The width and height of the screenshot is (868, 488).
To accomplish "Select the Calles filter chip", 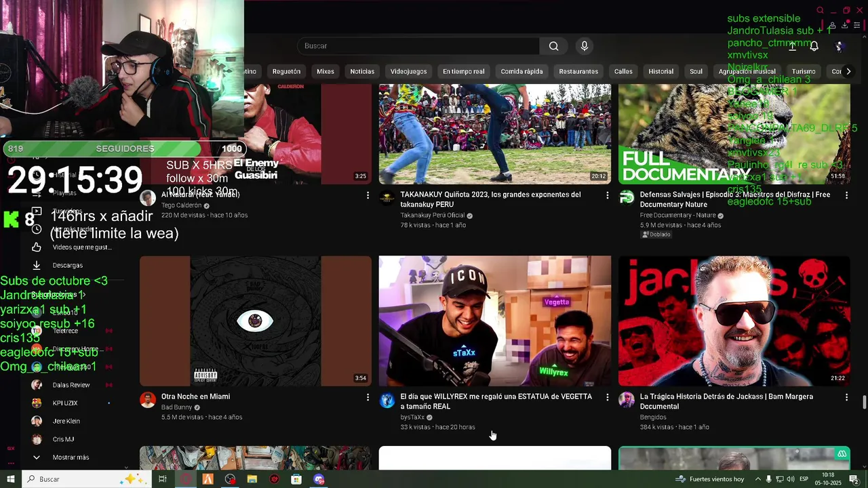I will tap(623, 71).
